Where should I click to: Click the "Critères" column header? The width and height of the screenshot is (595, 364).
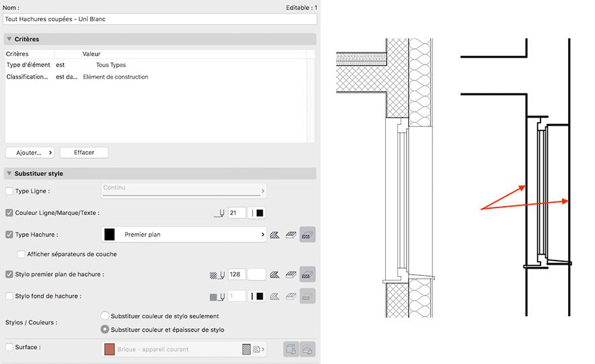click(x=17, y=54)
